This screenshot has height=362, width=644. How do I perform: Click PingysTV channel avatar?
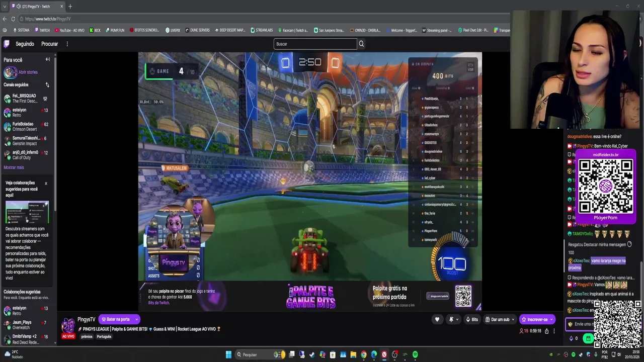tap(68, 325)
